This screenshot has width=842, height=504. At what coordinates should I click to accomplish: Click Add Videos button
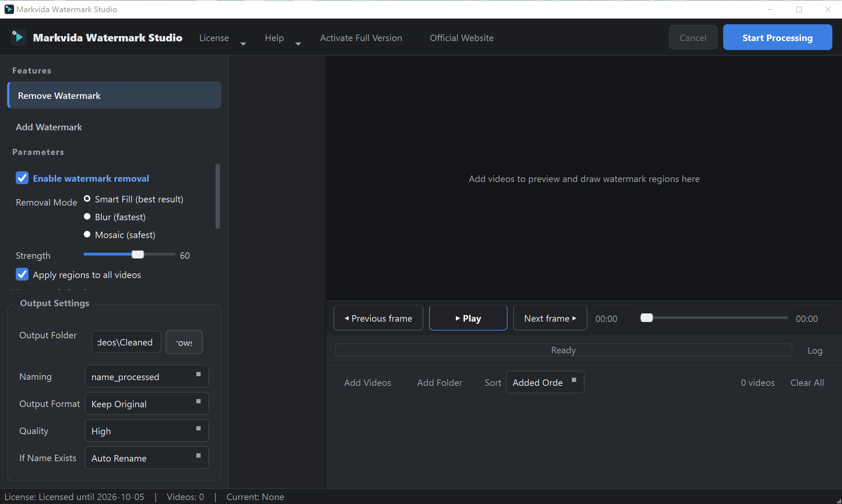(368, 382)
